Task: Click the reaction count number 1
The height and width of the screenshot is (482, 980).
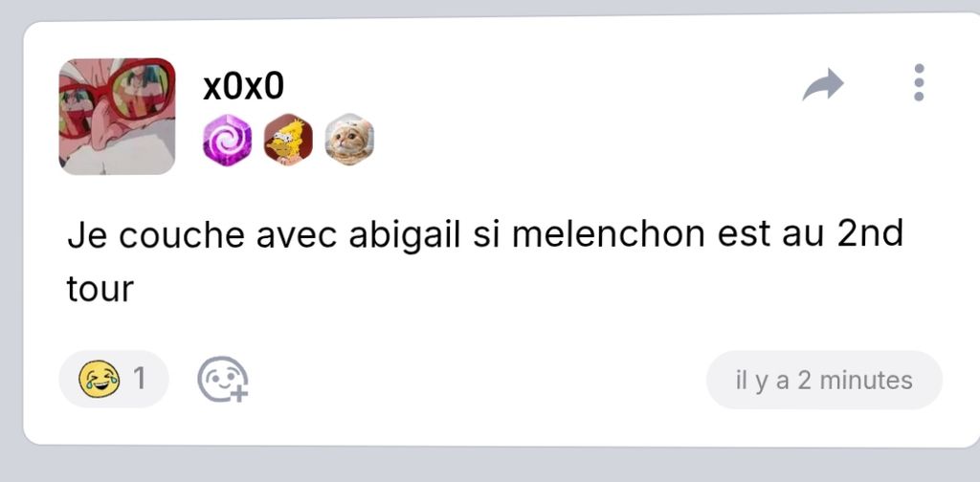Action: tap(140, 379)
